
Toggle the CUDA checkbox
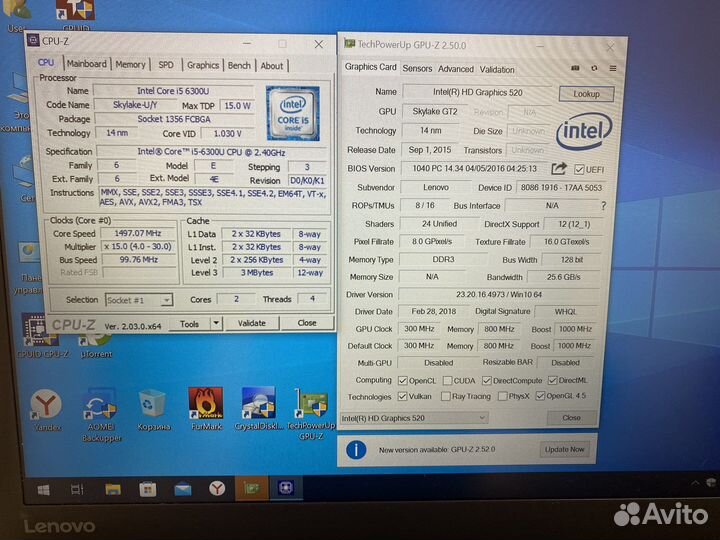[x=447, y=381]
